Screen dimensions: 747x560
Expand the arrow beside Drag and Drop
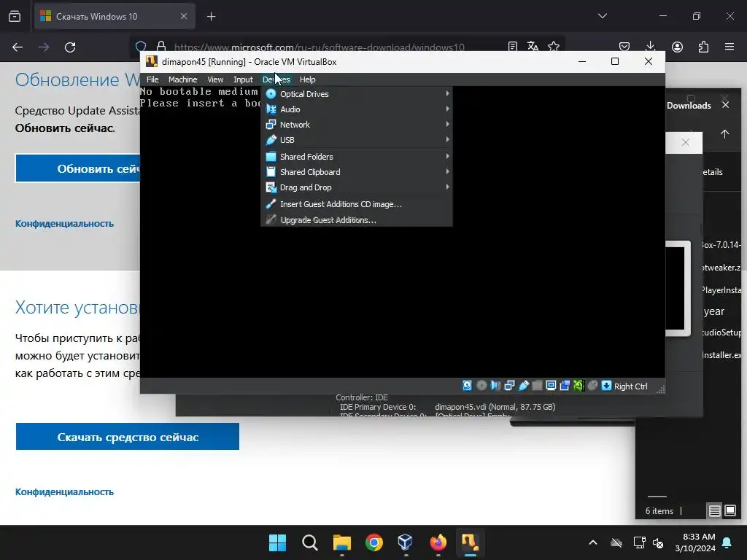coord(447,187)
